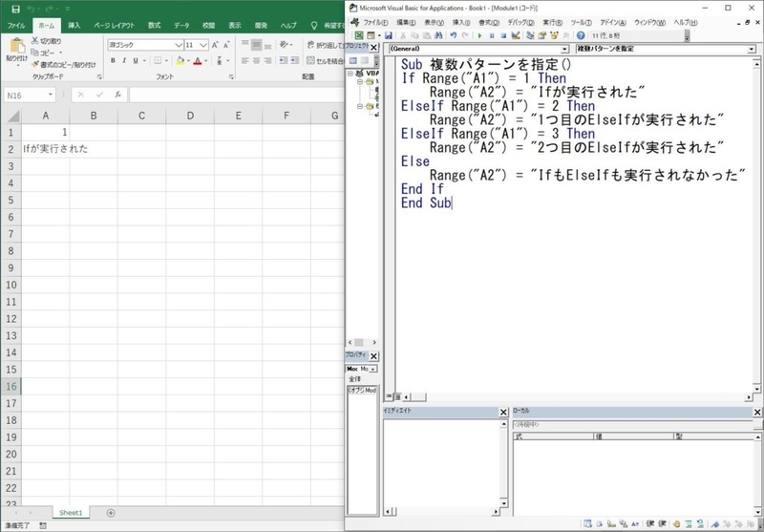Open the font name dropdown (游ゴシック)
This screenshot has width=764, height=532.
pos(179,45)
